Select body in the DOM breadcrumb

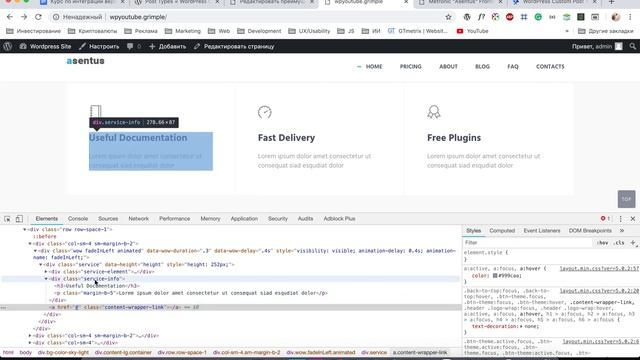point(25,352)
